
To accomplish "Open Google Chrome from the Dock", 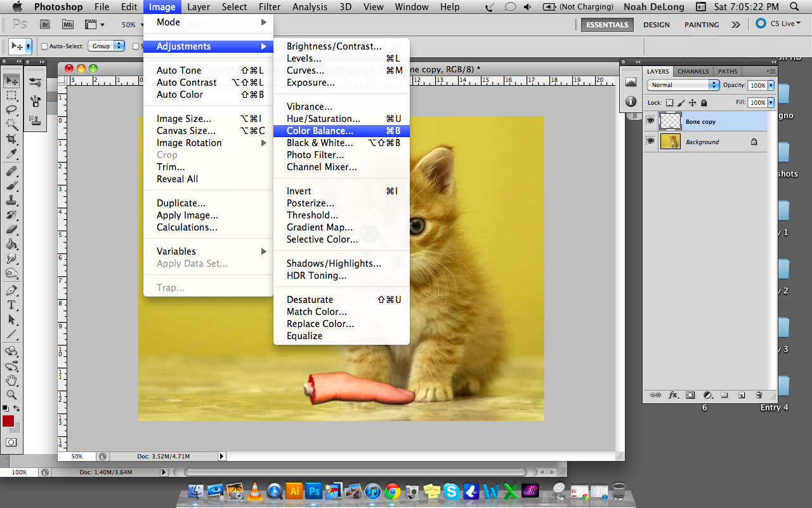I will pos(393,491).
